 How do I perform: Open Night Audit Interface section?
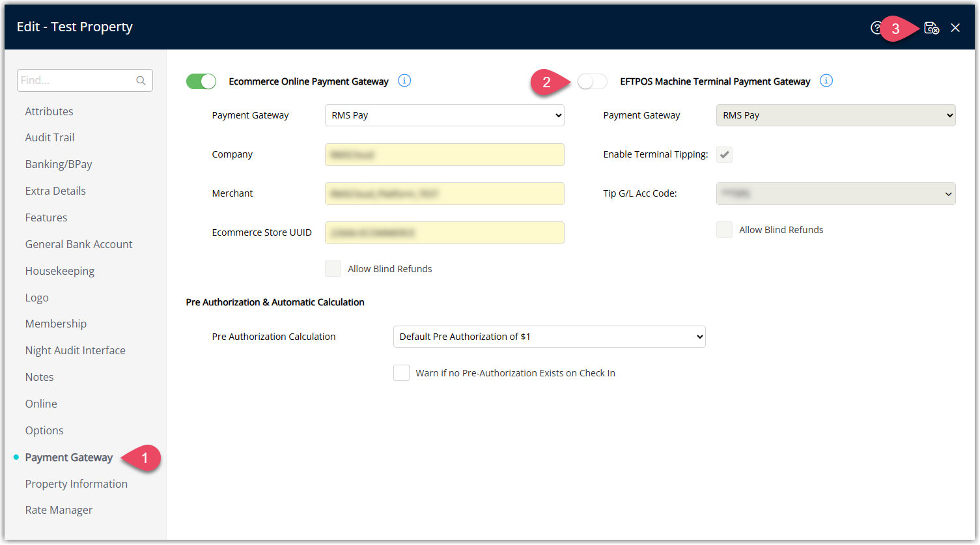click(x=76, y=350)
